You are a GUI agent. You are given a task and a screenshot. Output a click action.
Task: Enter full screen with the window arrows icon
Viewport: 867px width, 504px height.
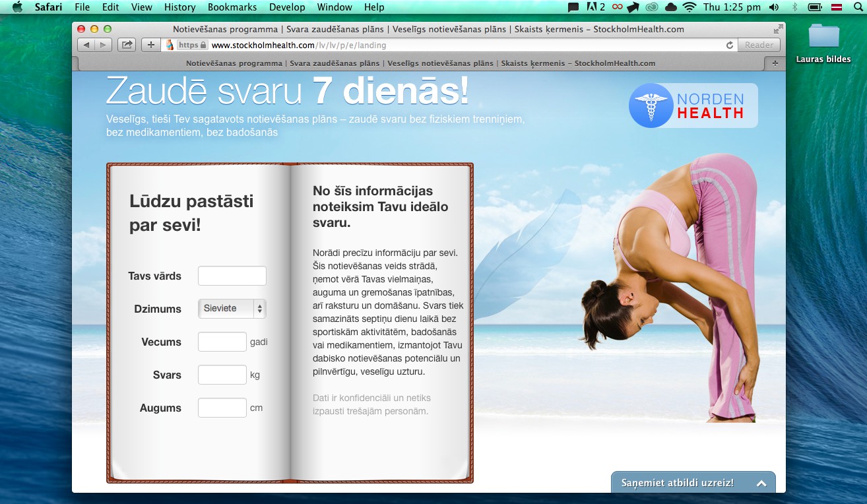coord(779,29)
